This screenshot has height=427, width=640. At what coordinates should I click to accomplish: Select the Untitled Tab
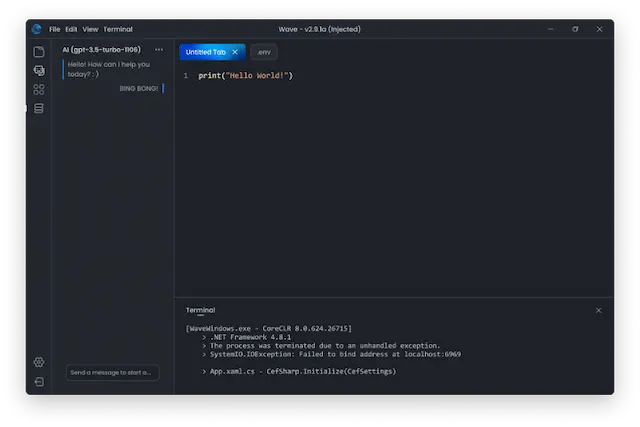[206, 52]
